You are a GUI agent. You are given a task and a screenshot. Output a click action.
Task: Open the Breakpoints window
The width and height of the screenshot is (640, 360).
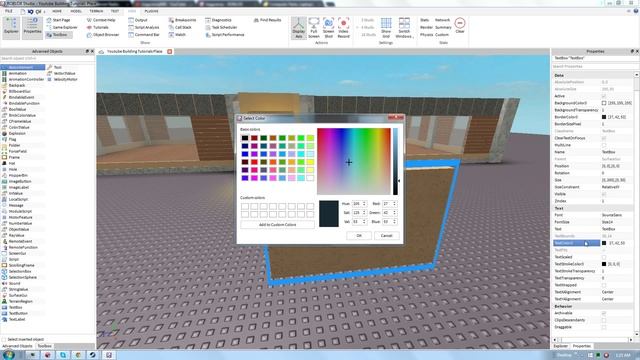tap(182, 20)
